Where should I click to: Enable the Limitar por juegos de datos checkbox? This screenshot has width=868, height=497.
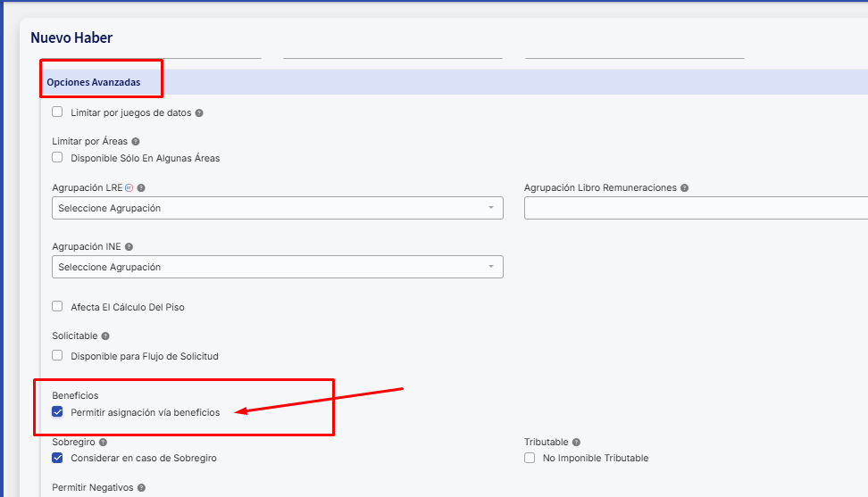pos(57,112)
